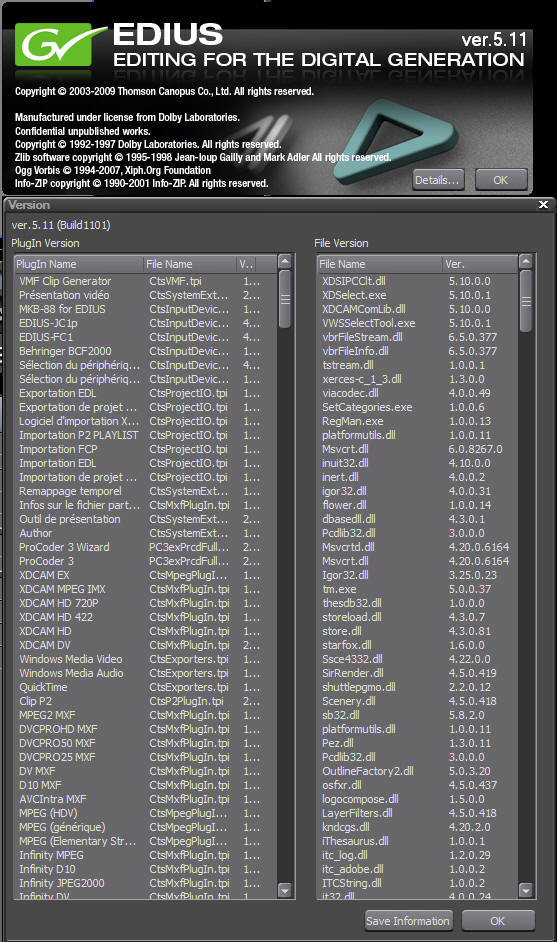Sort File Version list by Ver. header

click(x=480, y=264)
